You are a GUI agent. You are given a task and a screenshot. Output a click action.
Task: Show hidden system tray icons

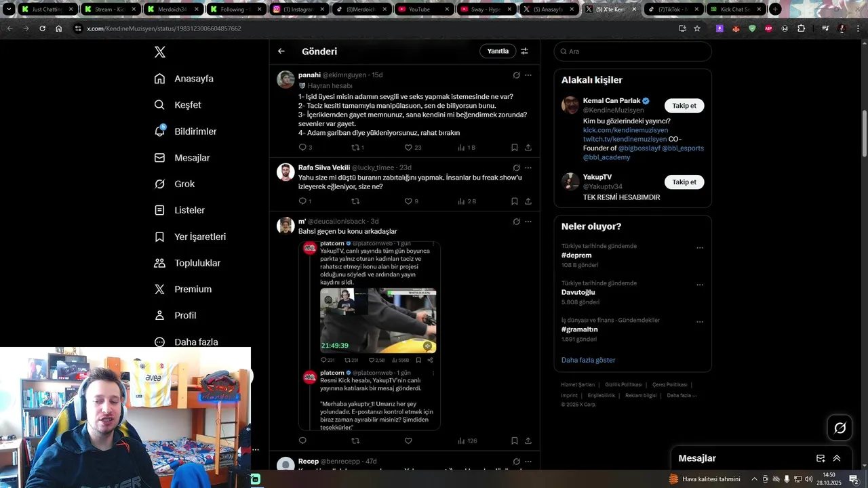[754, 479]
